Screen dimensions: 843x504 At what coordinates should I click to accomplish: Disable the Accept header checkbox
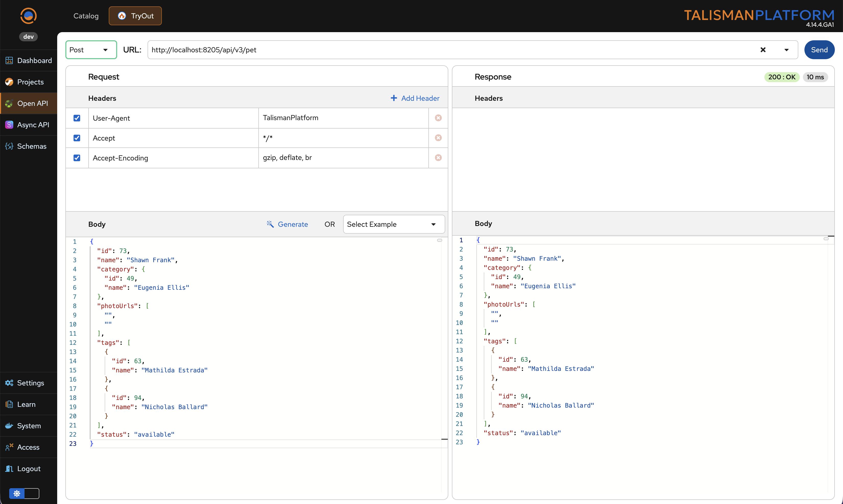click(77, 138)
